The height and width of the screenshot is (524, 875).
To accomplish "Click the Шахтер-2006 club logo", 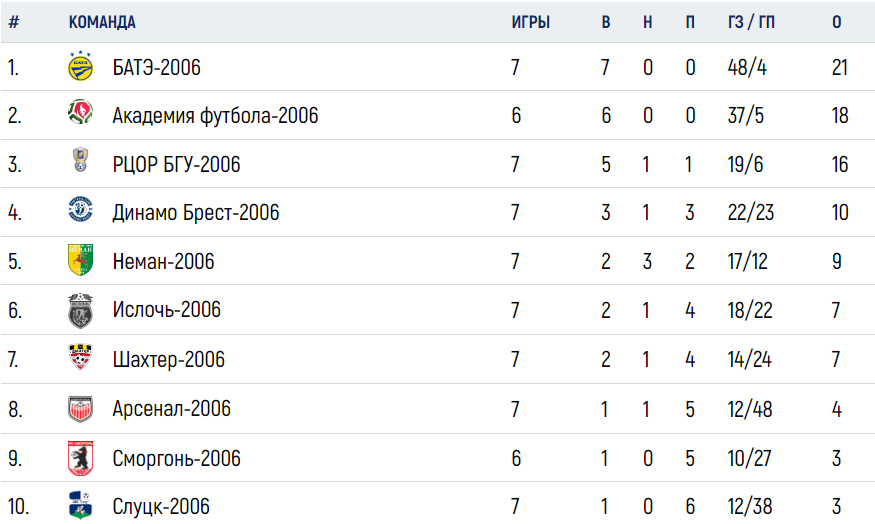I will [x=80, y=357].
